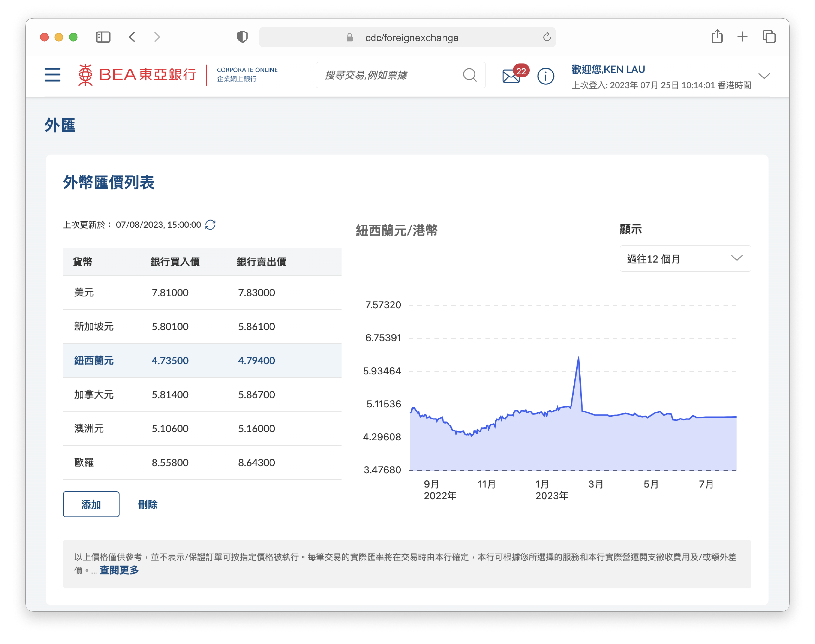Click the 銀行買入價 column header
The image size is (815, 644).
175,262
